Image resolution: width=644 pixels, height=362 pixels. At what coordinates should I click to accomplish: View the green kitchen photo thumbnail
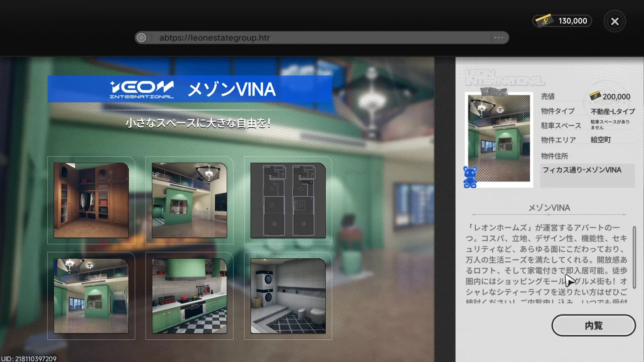pyautogui.click(x=189, y=296)
